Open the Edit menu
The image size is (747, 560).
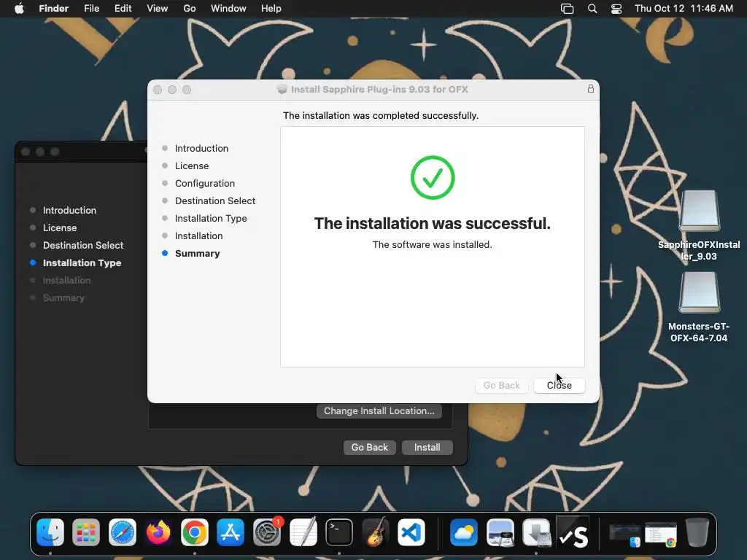[123, 9]
